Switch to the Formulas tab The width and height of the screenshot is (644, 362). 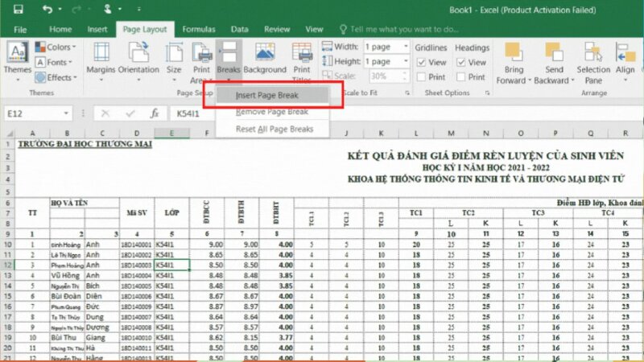(199, 30)
